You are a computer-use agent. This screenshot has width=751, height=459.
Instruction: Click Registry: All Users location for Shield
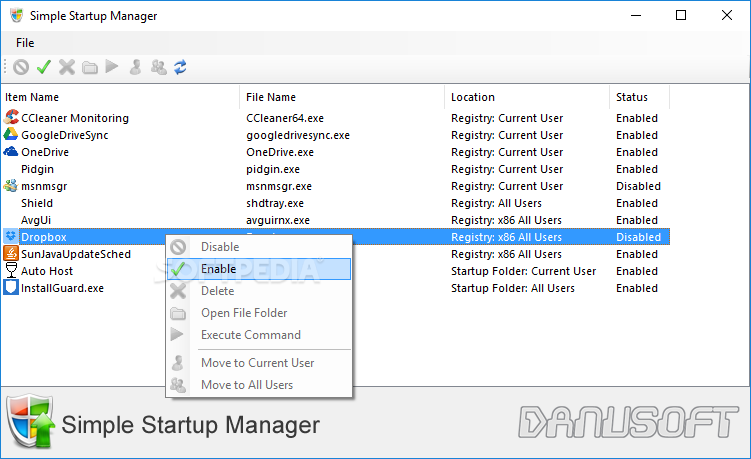pos(496,203)
